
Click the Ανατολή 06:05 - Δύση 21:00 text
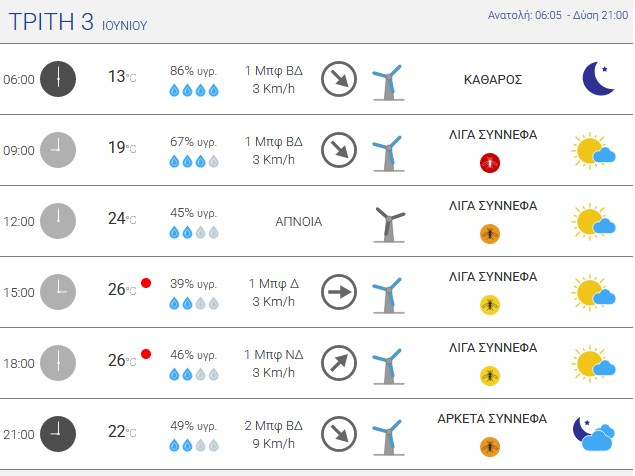click(558, 15)
